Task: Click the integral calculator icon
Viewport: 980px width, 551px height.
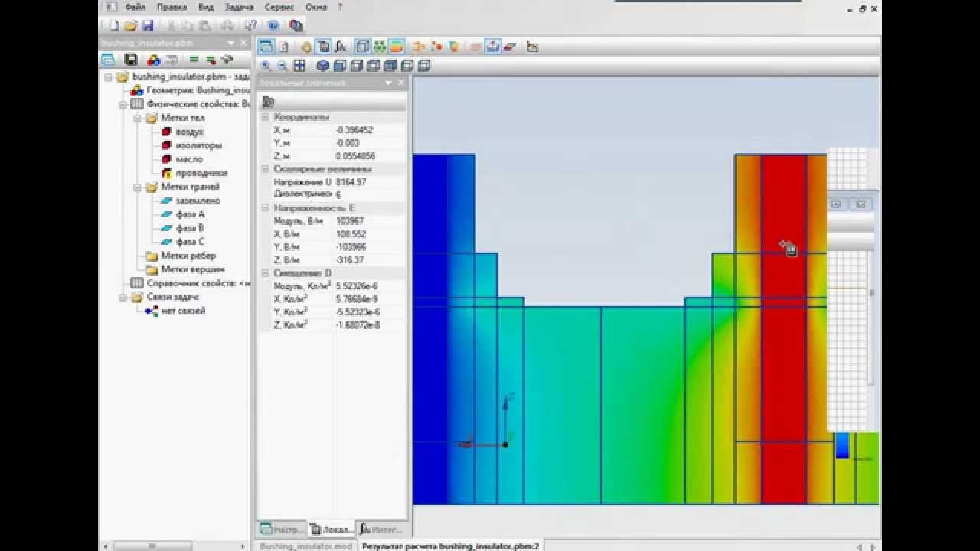Action: 341,47
